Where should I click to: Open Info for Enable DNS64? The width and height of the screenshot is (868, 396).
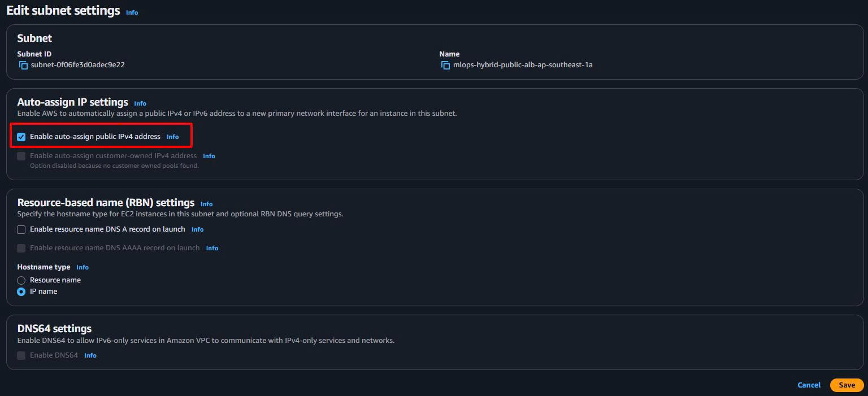[90, 355]
